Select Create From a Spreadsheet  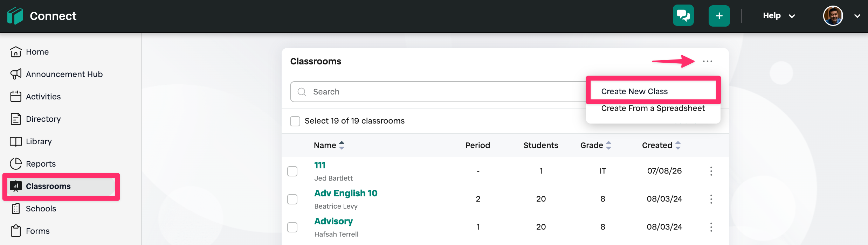click(653, 108)
